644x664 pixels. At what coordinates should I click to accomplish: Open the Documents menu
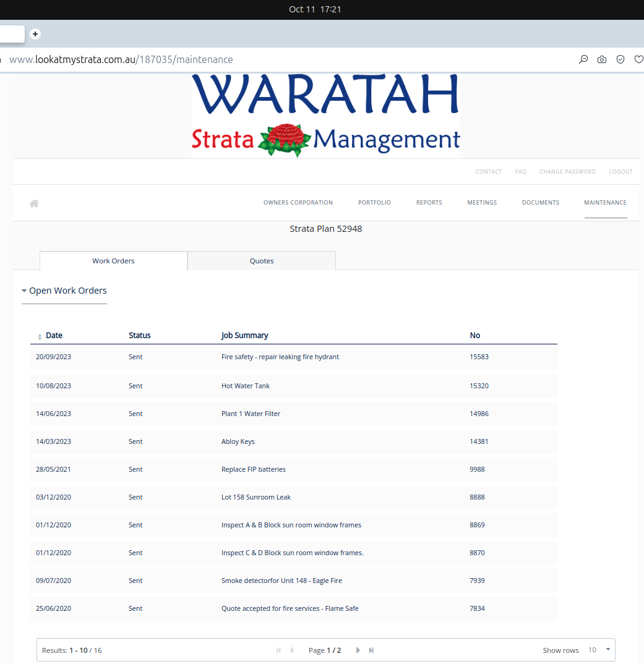(x=540, y=203)
